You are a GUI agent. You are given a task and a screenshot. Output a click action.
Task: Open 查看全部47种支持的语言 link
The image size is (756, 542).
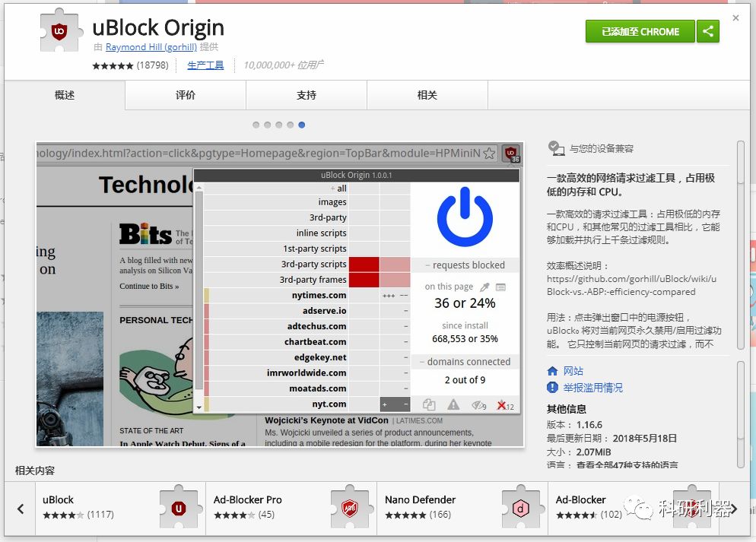pyautogui.click(x=627, y=465)
